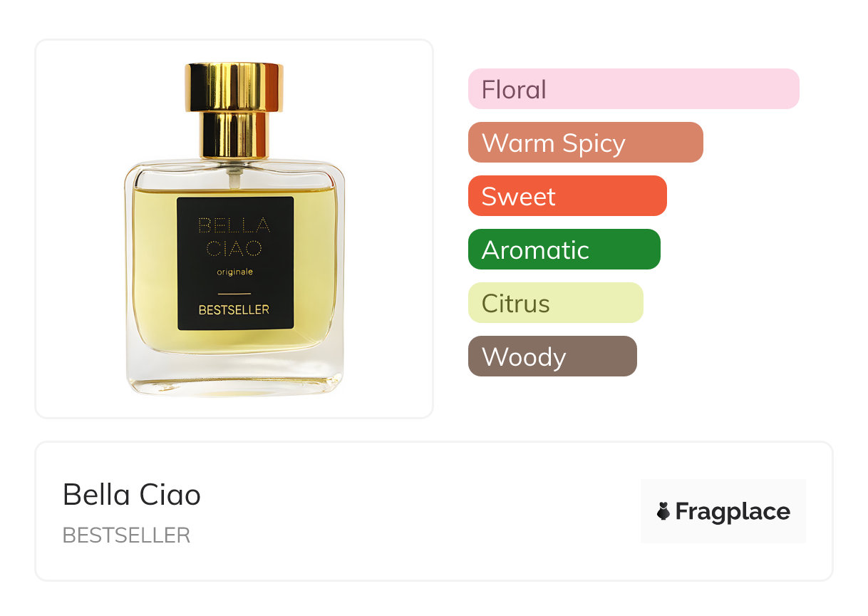Screen dimensions: 868x616
Task: Select the Citrus accord bar
Action: 556,303
